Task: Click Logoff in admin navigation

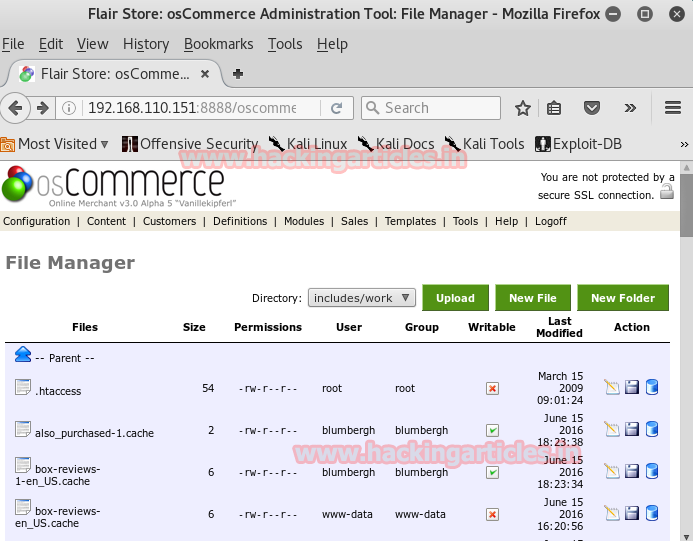Action: [550, 221]
